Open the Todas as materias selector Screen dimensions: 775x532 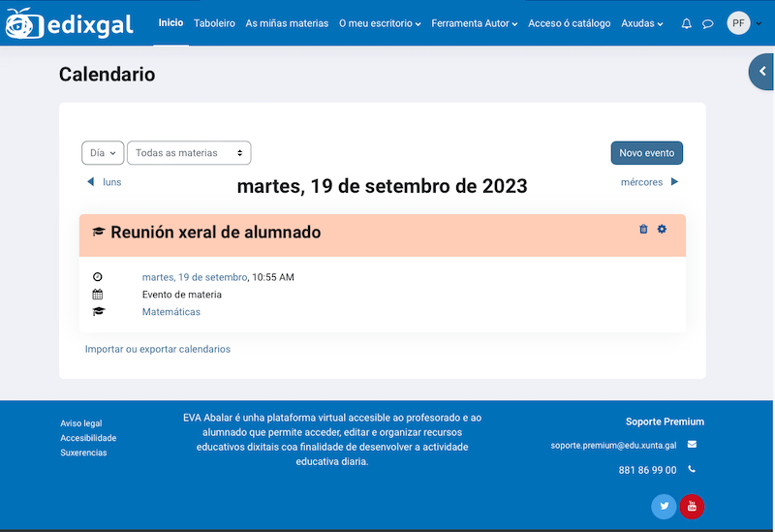189,153
